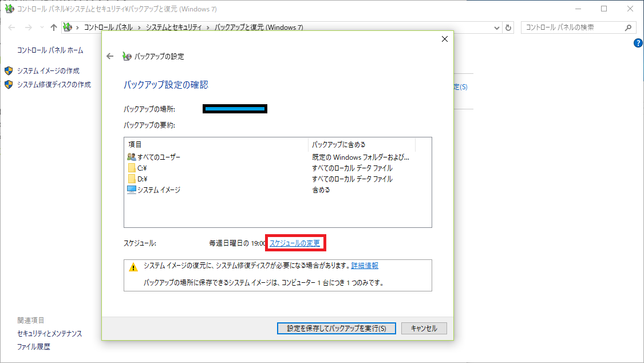Click the システム修復ディスクの作成 shield icon

click(x=8, y=84)
